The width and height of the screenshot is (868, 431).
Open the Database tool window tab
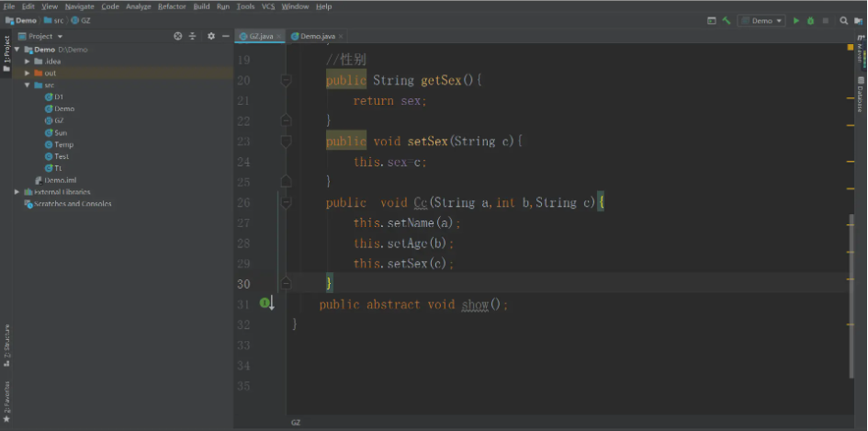861,95
